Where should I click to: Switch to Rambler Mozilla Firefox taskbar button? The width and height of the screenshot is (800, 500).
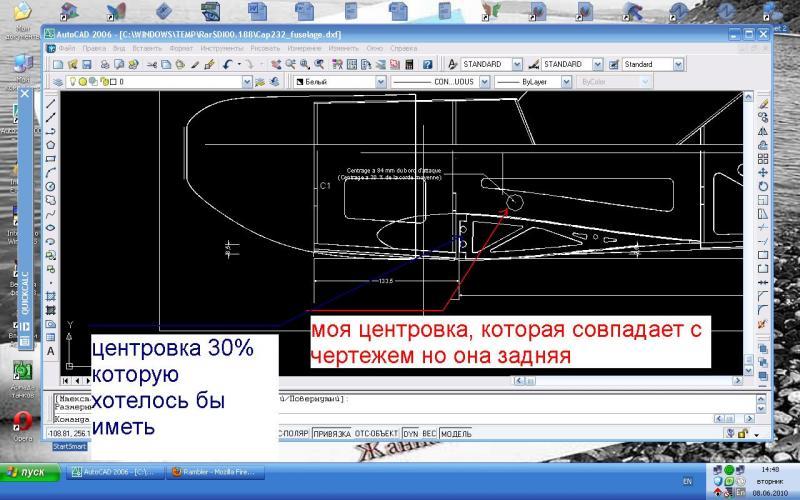click(x=215, y=471)
